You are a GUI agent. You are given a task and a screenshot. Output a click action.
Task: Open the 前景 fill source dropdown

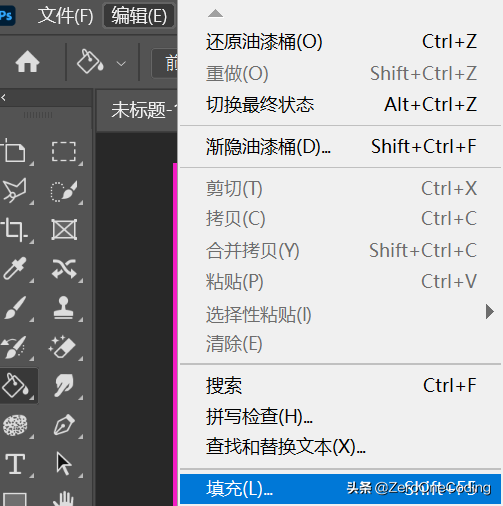point(164,63)
